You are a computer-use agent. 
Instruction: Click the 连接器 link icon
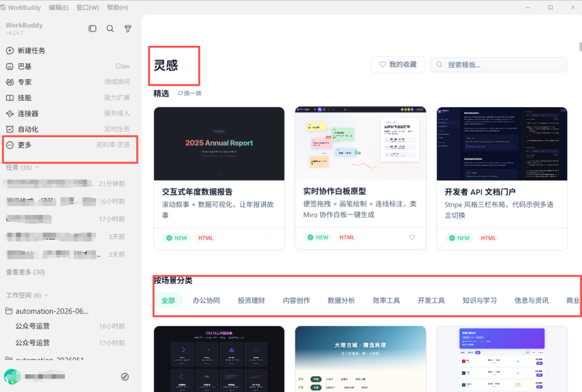pyautogui.click(x=10, y=114)
